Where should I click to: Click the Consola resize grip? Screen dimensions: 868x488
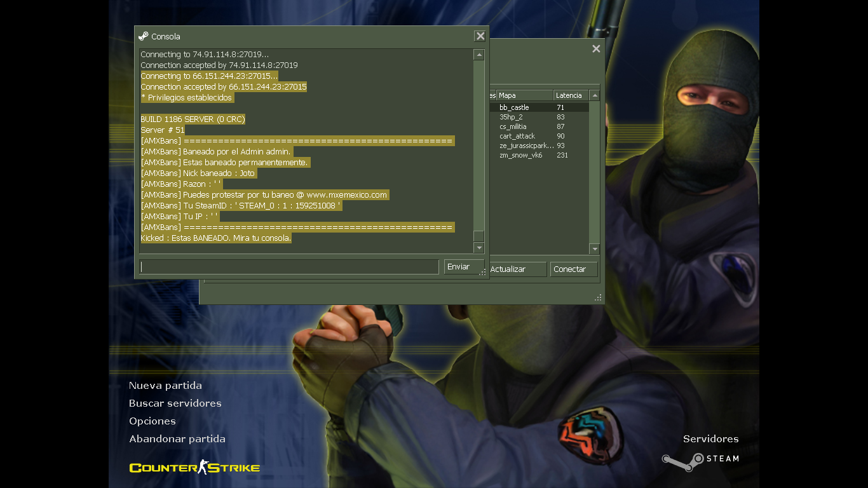pyautogui.click(x=483, y=272)
